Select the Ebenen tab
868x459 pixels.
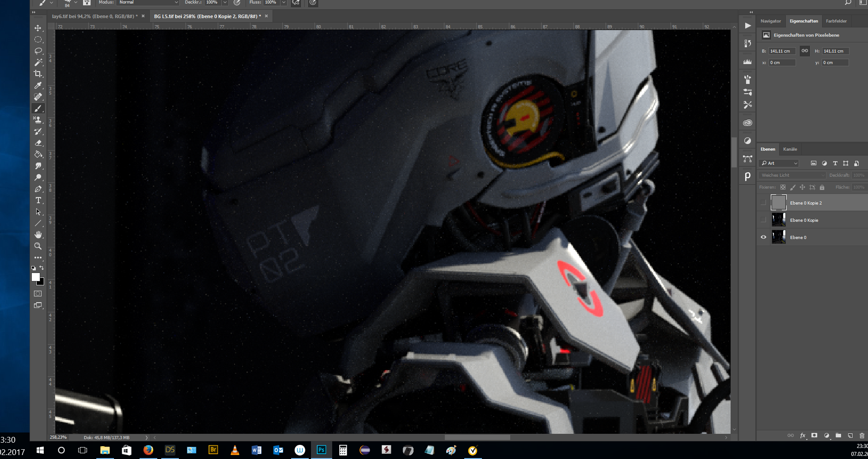[768, 149]
